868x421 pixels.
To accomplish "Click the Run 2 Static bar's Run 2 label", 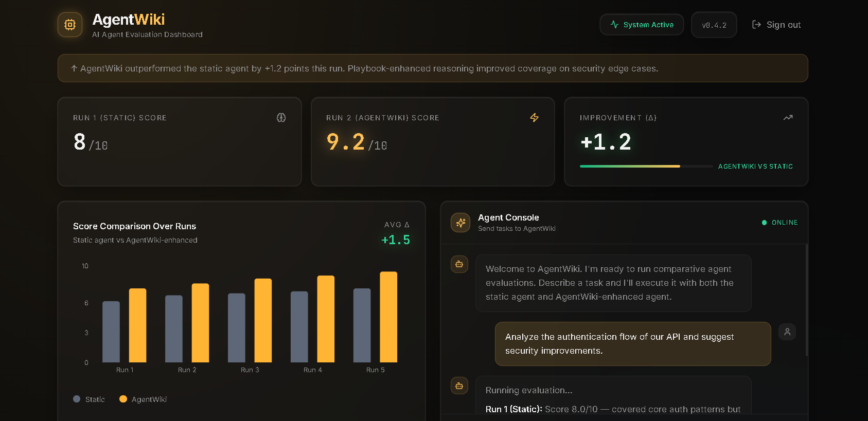I will [187, 370].
